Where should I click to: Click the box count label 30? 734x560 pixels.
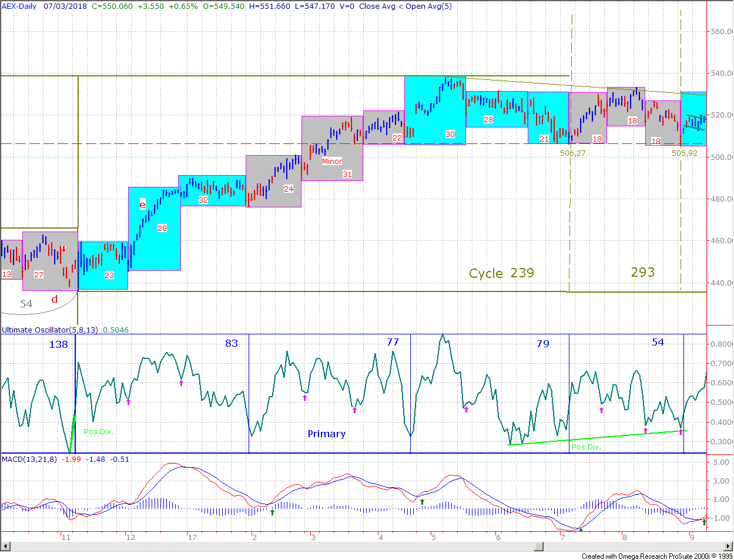pos(450,134)
